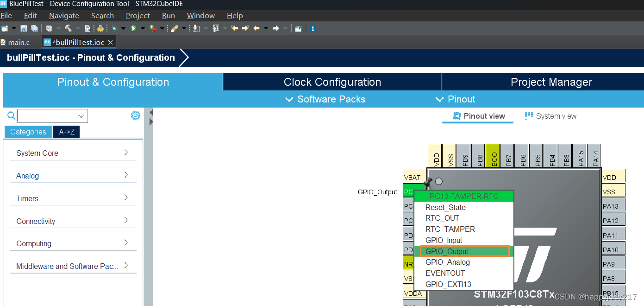Select the Categories list tab
This screenshot has height=306, width=644.
pos(28,132)
